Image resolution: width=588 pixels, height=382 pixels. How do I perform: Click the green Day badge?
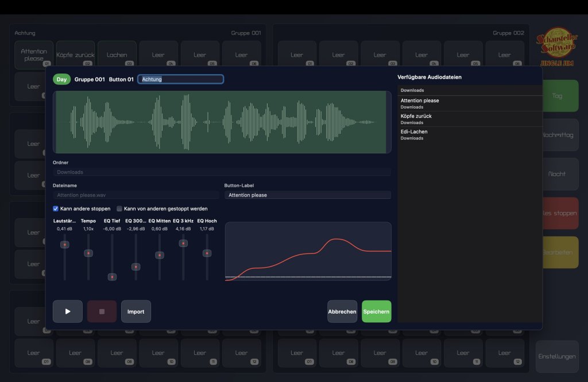tap(61, 79)
